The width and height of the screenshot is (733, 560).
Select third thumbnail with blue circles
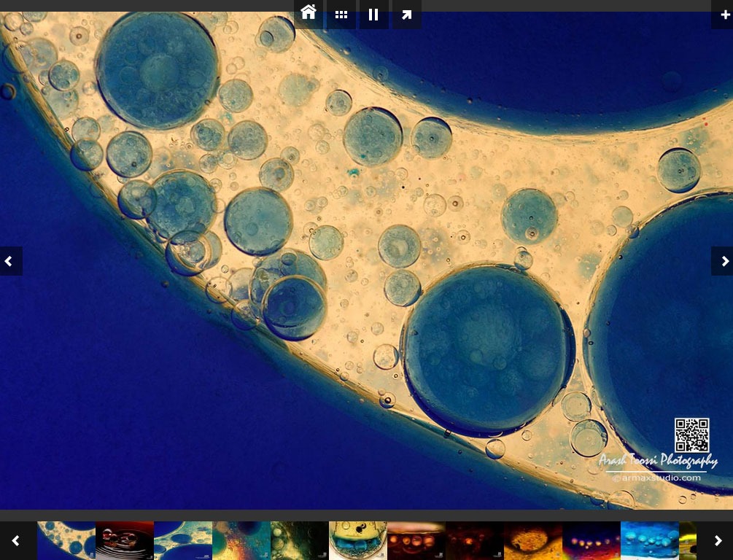pyautogui.click(x=182, y=540)
